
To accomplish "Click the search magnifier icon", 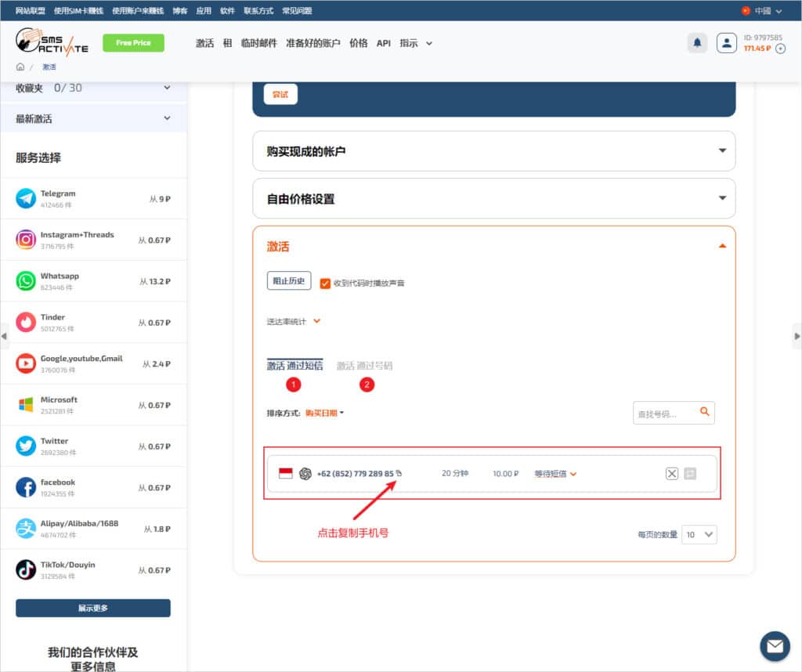I will pos(705,412).
